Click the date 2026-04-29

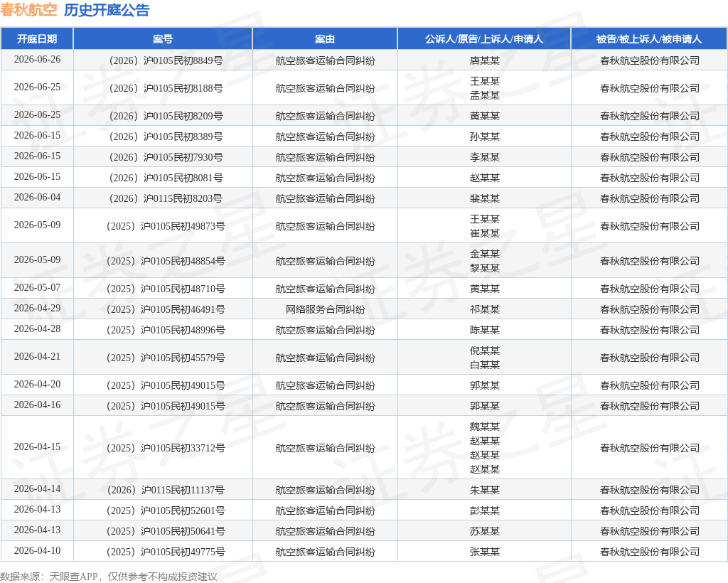[x=37, y=309]
